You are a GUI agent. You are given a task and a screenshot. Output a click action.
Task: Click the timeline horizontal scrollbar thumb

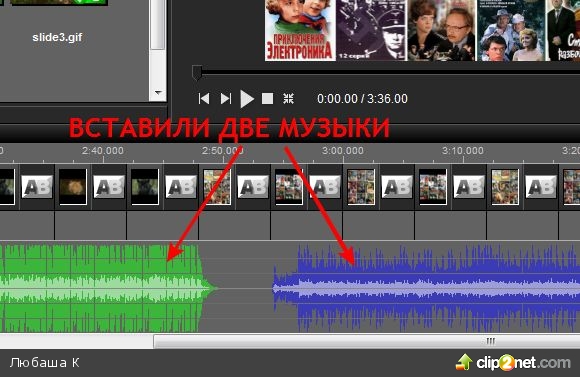367,341
